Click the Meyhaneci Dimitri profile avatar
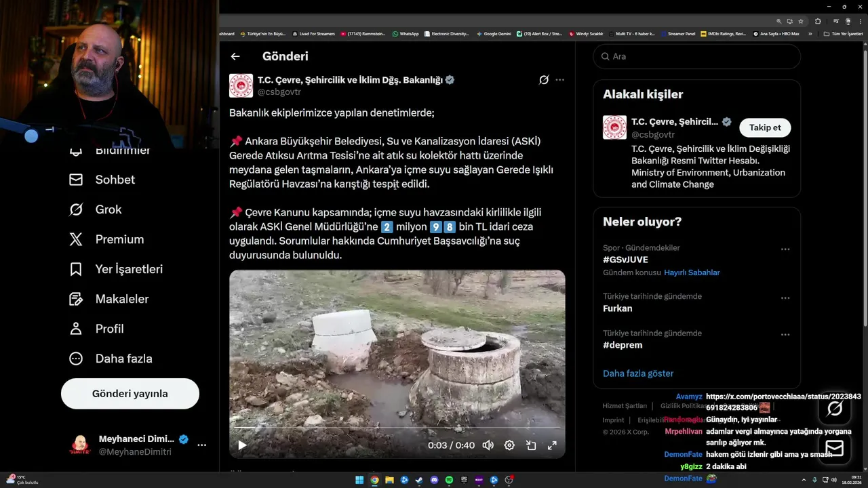 tap(80, 445)
